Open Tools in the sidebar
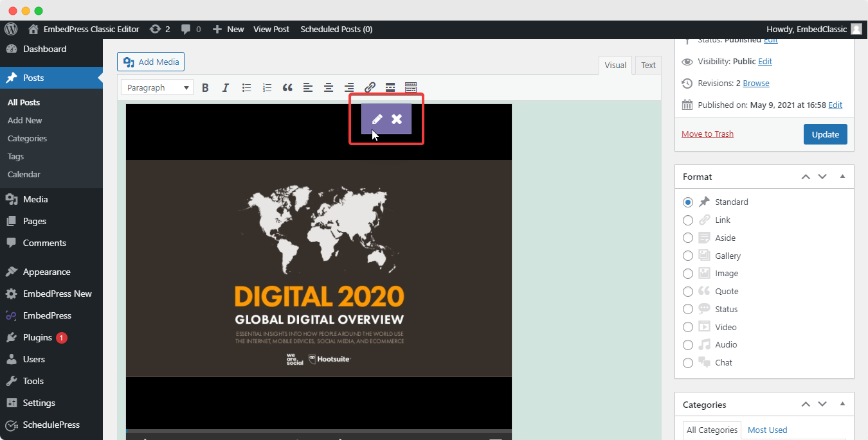This screenshot has width=868, height=440. [x=51, y=381]
